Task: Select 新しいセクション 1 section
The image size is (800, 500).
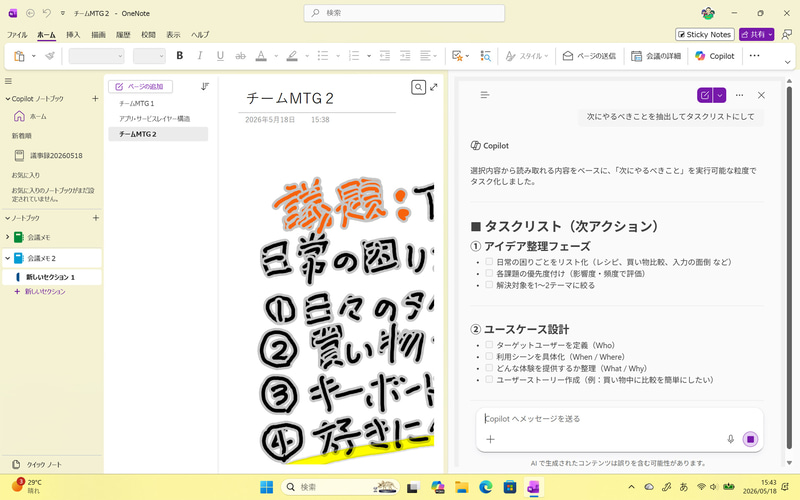Action: click(x=51, y=277)
